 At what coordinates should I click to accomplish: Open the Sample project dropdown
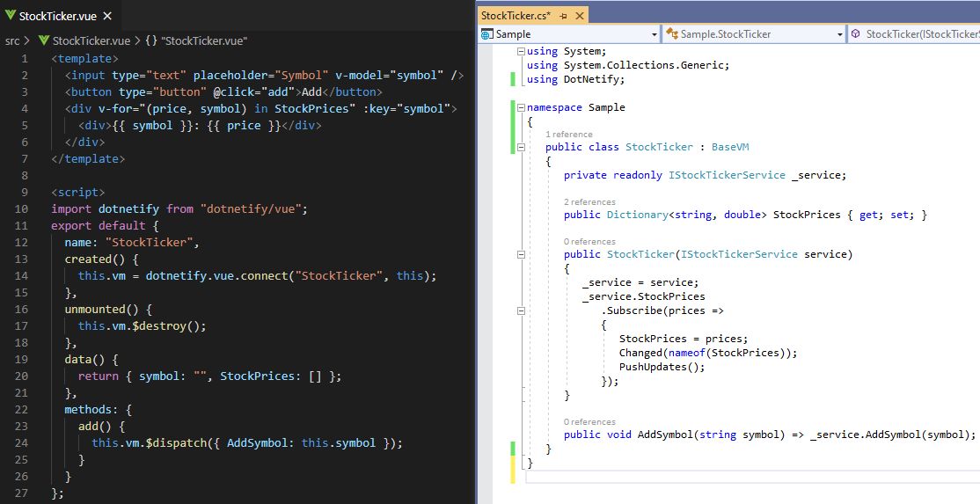tap(653, 34)
